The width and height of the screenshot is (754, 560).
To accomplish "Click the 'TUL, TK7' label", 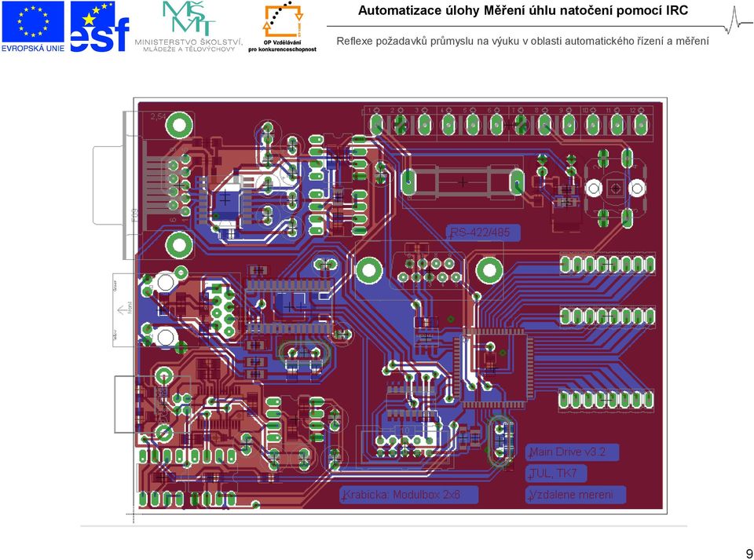I will [x=556, y=474].
